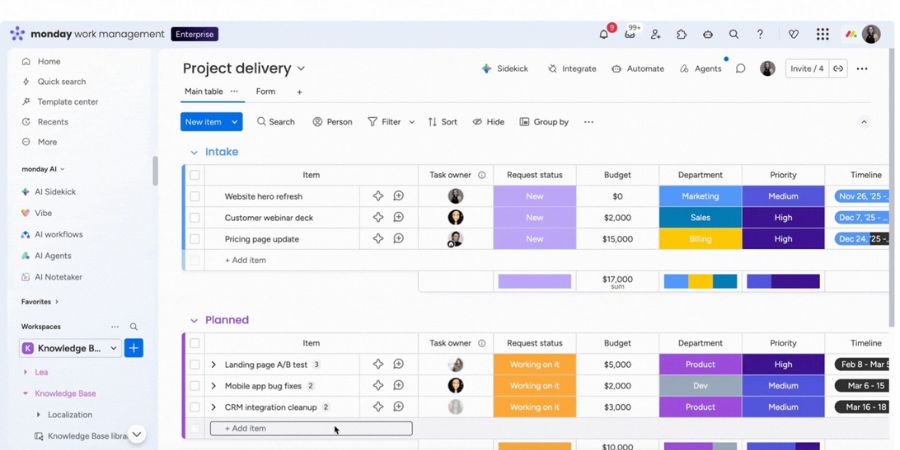Select all items in Planned group checkbox
The height and width of the screenshot is (450, 900).
click(x=195, y=343)
